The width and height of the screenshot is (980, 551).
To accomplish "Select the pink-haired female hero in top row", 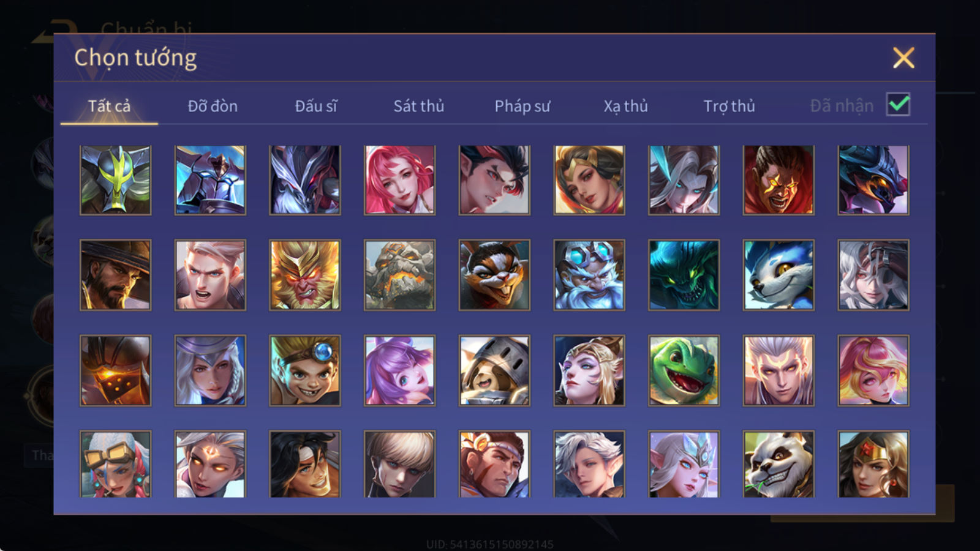I will click(x=399, y=180).
